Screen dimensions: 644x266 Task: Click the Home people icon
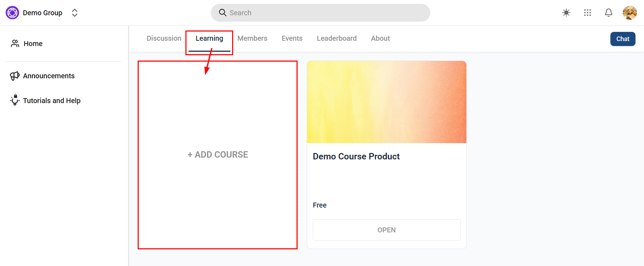[x=15, y=44]
